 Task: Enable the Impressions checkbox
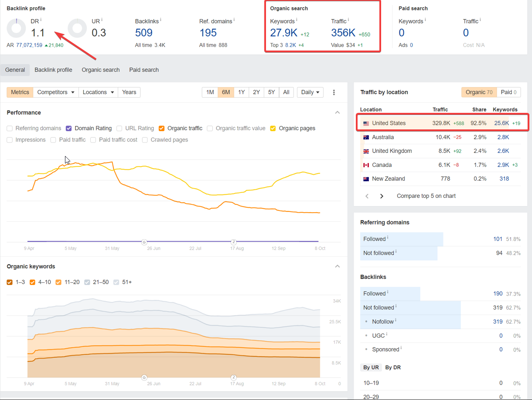10,140
